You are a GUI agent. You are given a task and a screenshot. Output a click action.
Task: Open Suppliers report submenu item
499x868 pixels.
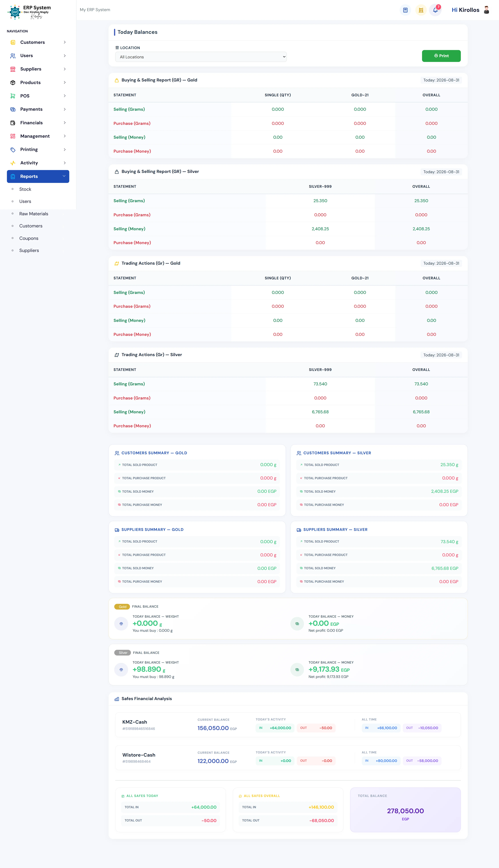click(29, 251)
